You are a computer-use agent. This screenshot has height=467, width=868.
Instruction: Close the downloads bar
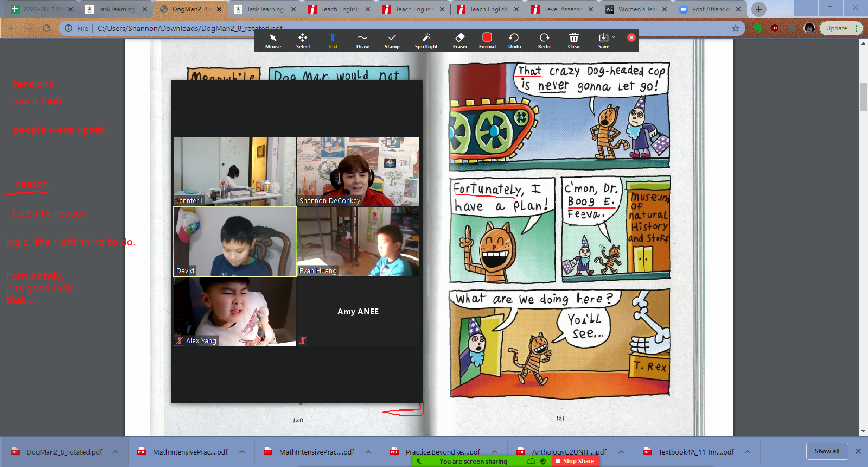tap(858, 451)
